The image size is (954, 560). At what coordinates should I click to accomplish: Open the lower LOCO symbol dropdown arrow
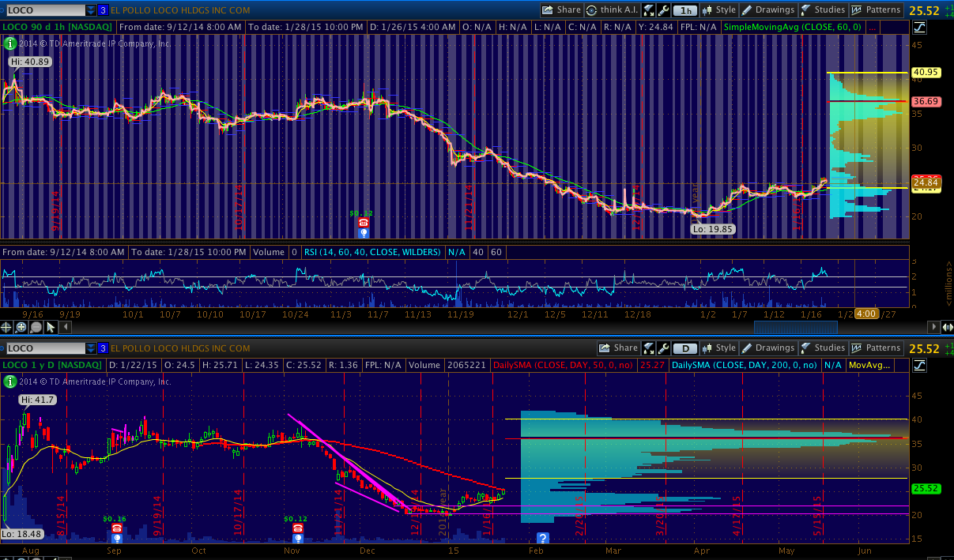tap(91, 348)
